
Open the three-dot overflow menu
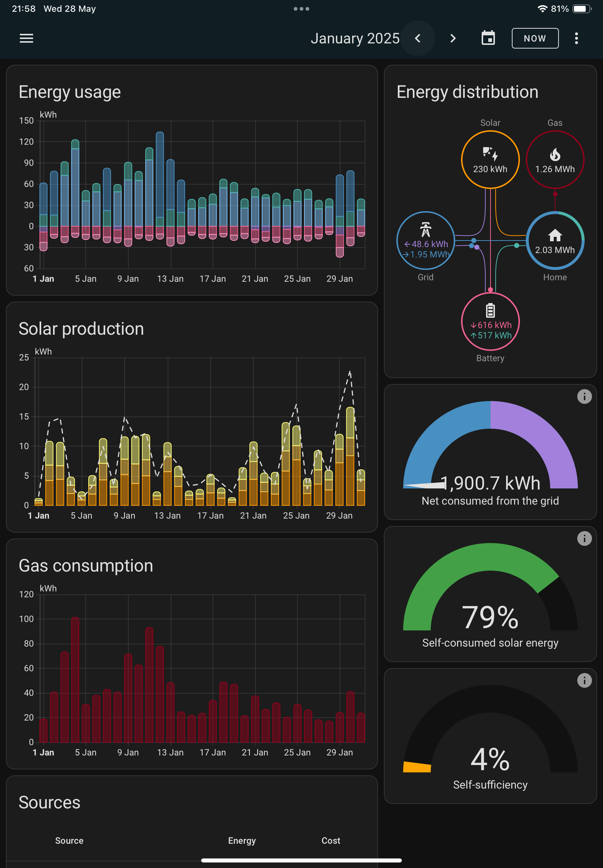[576, 38]
